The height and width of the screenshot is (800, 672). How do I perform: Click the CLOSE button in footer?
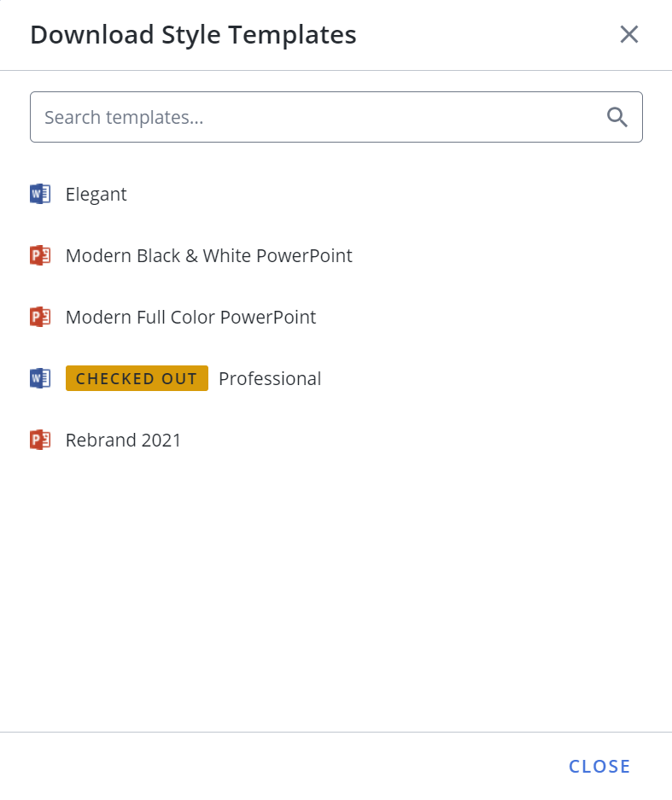click(x=599, y=767)
